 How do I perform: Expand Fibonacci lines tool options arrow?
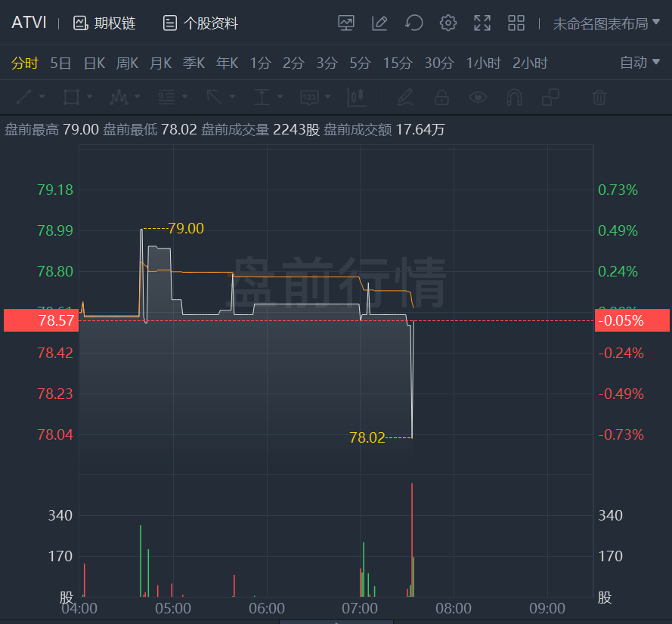(x=184, y=97)
